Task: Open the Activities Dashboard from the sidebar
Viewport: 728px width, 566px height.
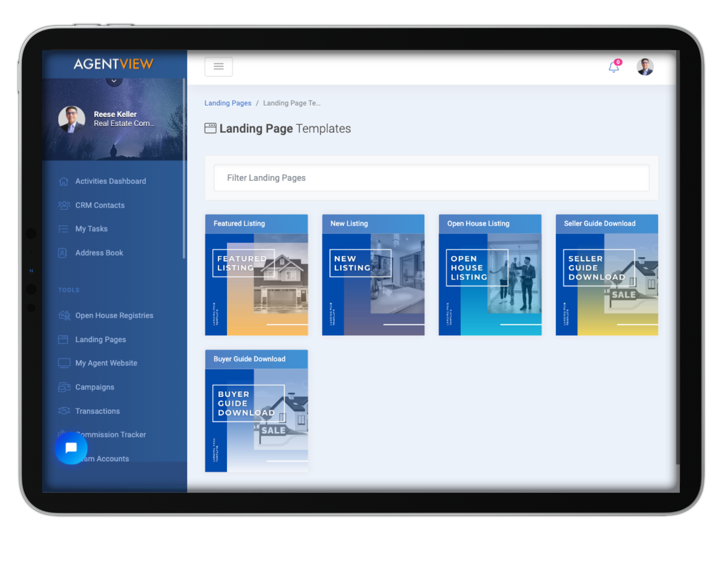Action: tap(63, 181)
